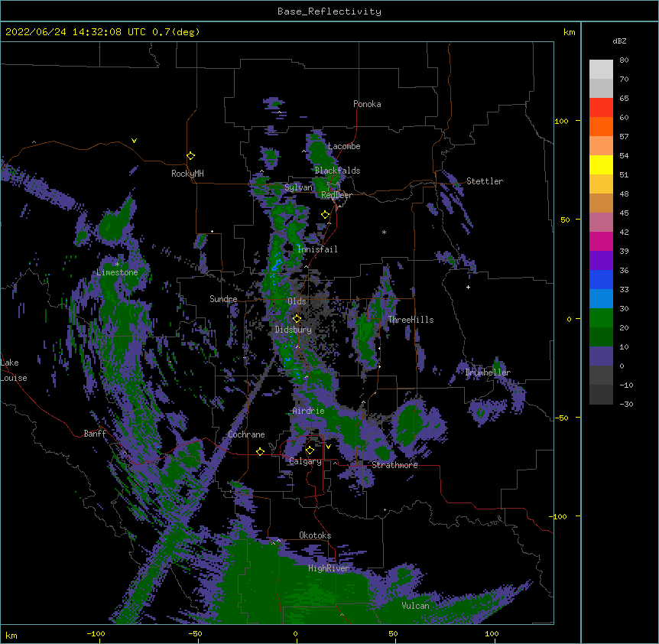
Task: Click the Strathmore label
Action: click(394, 465)
